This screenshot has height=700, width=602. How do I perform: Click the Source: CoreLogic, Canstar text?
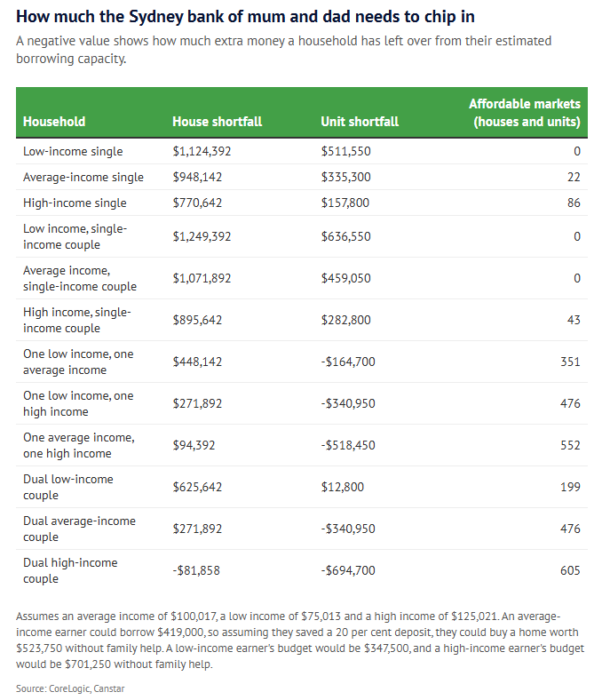click(x=70, y=688)
